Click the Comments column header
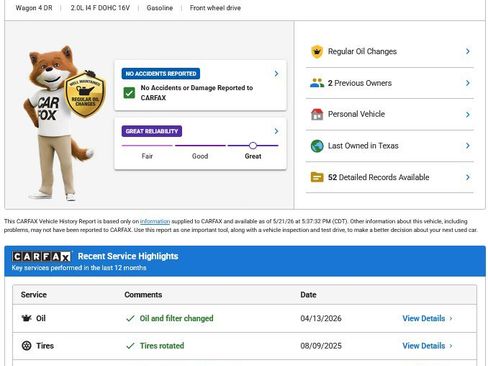The image size is (488, 366). 143,295
